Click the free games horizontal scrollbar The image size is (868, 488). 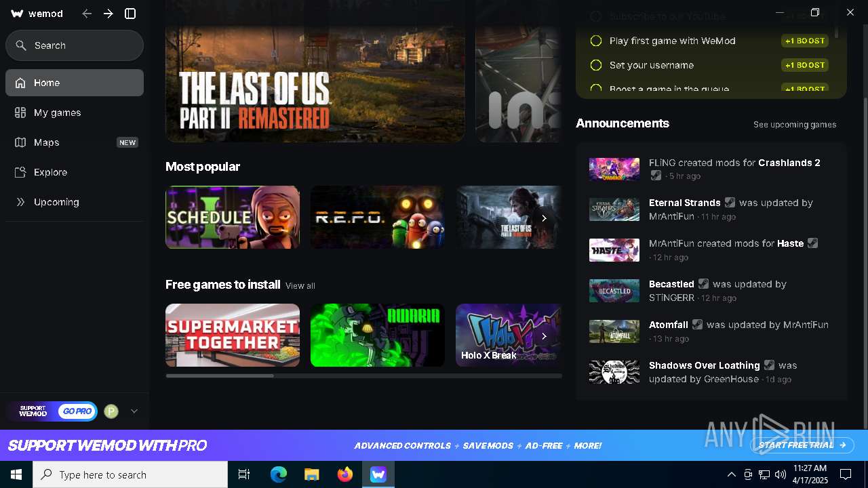220,375
